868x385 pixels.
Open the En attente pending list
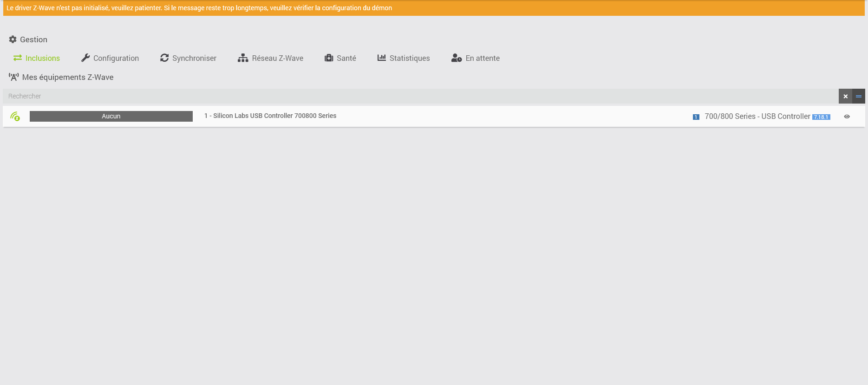coord(476,58)
